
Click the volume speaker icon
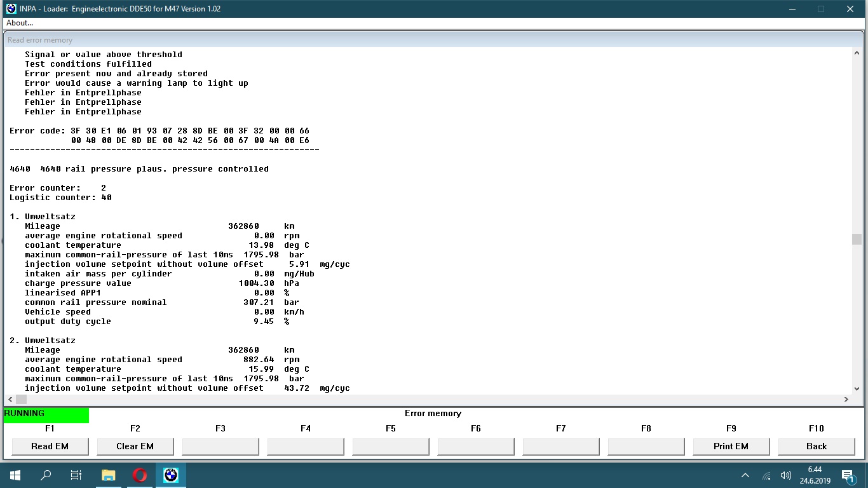786,475
